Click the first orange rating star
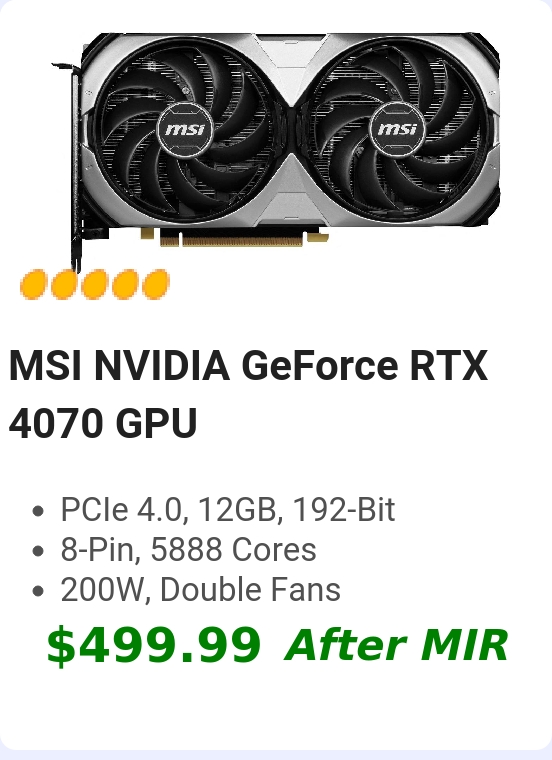 [33, 285]
